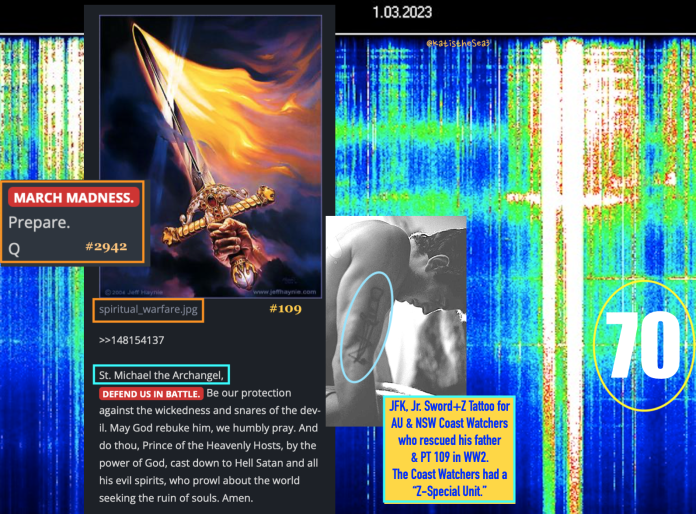Click post number #109
This screenshot has width=696, height=514.
pyautogui.click(x=285, y=309)
